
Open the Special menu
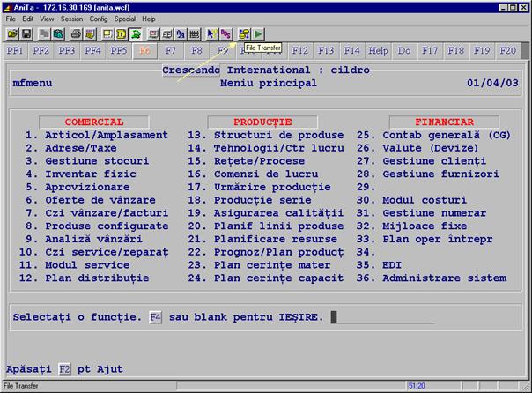[x=127, y=19]
